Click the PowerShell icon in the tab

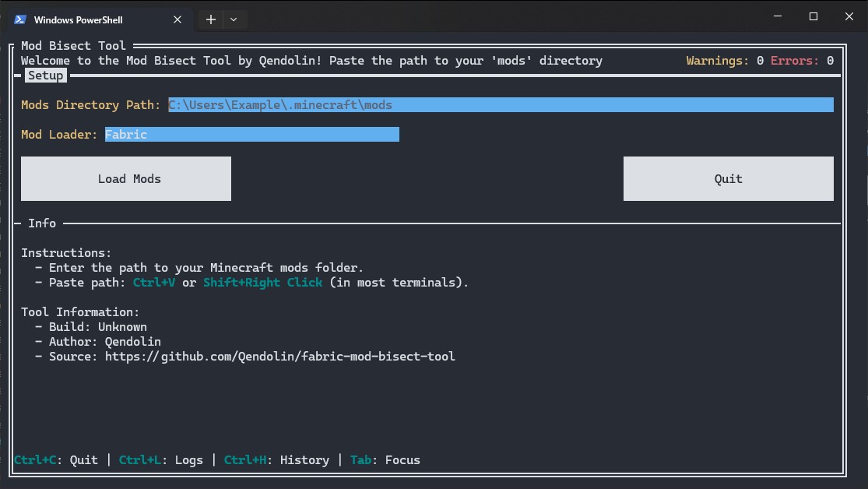(20, 19)
